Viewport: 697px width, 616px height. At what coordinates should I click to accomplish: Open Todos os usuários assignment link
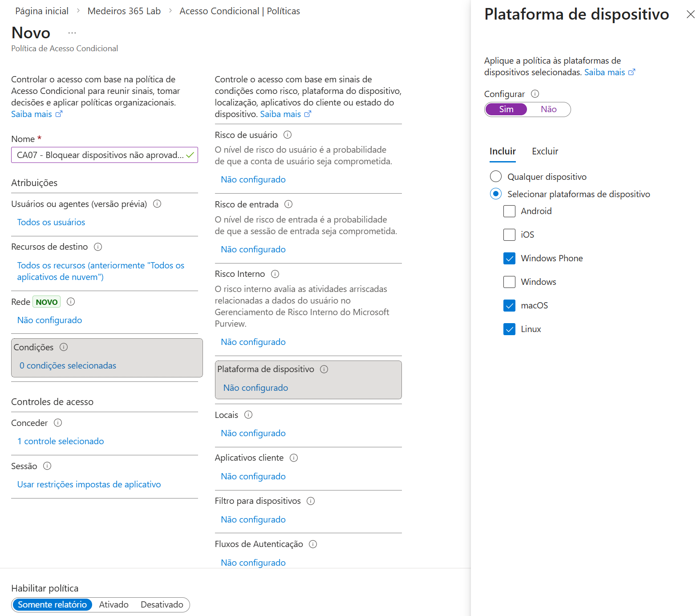click(51, 222)
